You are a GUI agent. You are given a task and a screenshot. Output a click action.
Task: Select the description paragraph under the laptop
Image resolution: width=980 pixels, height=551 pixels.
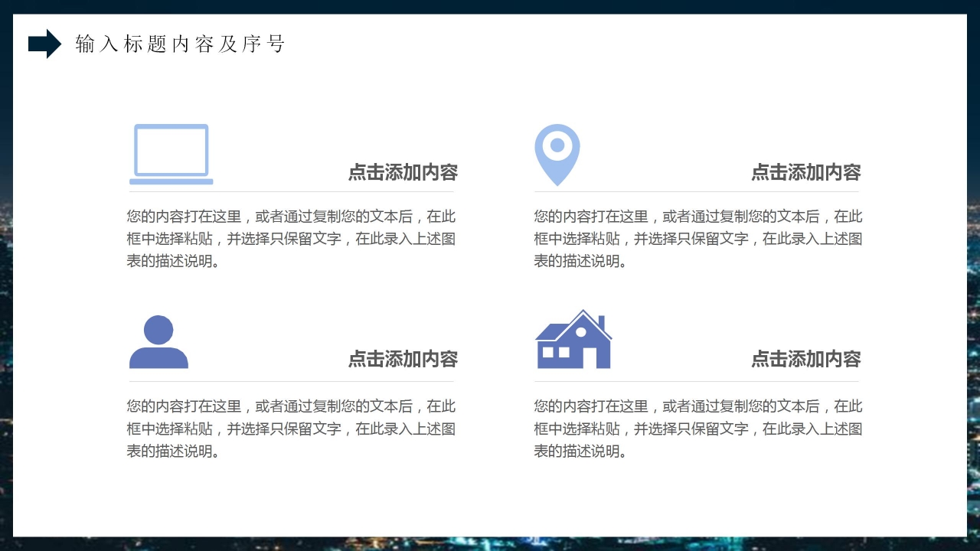(x=291, y=239)
